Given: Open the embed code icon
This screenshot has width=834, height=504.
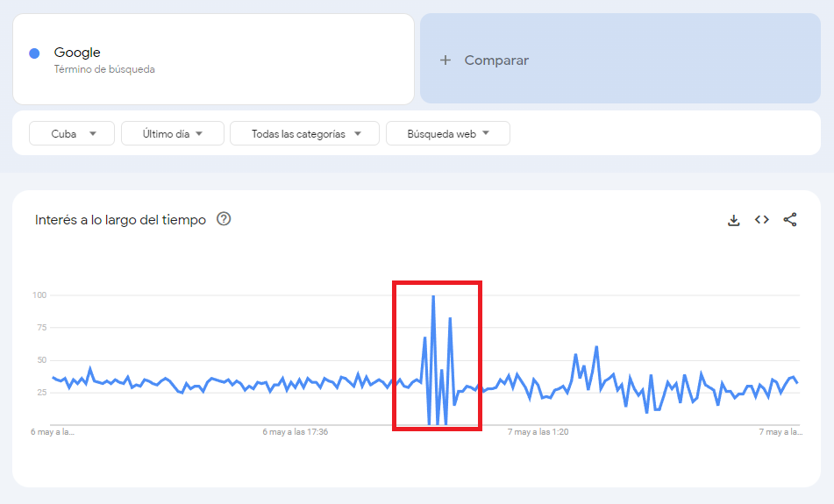Looking at the screenshot, I should [x=762, y=220].
